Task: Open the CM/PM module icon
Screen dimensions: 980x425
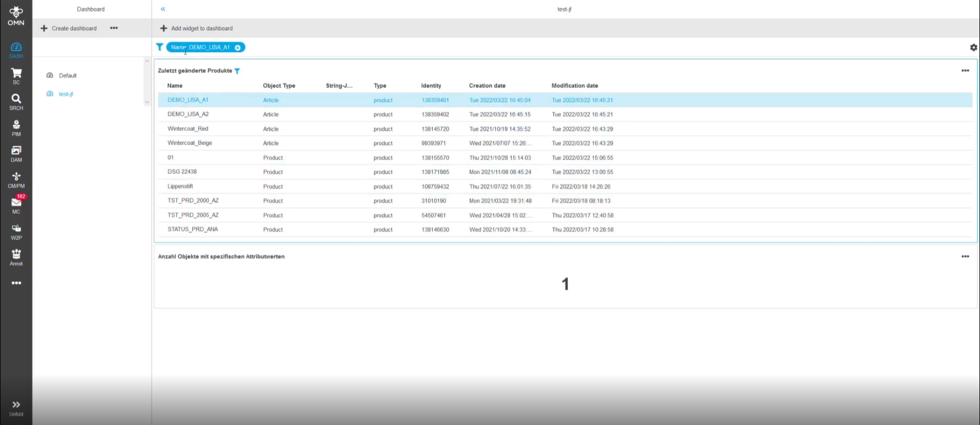Action: click(16, 179)
